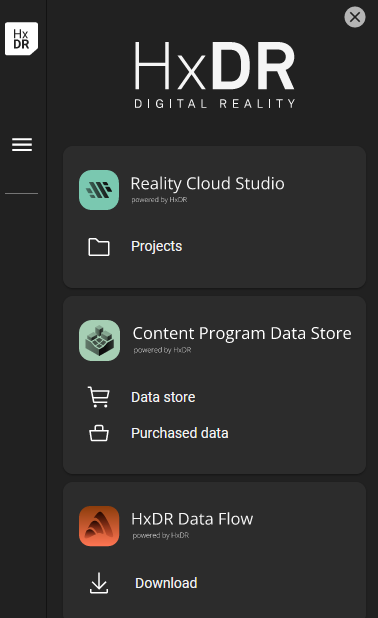Open the Content Program Data Store title

pos(242,333)
